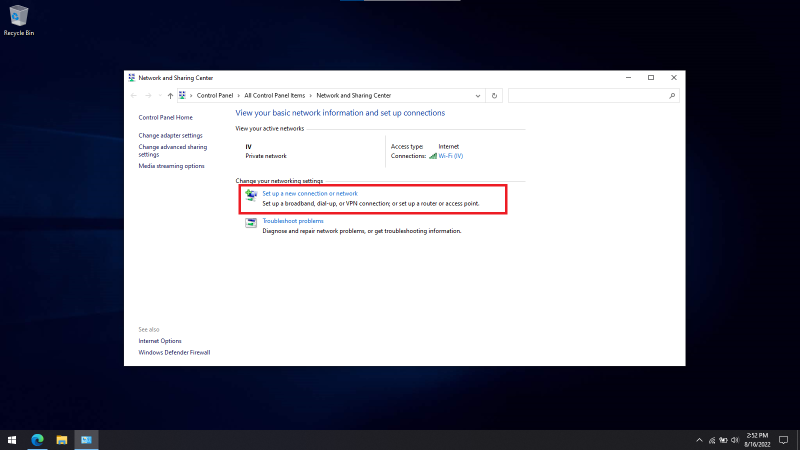Open Microsoft Edge from the taskbar

(38, 439)
